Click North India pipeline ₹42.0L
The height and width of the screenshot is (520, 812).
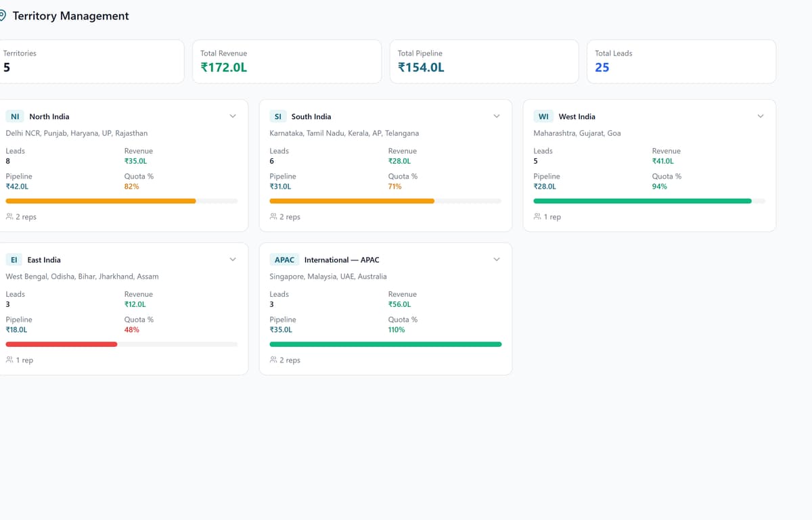click(17, 186)
